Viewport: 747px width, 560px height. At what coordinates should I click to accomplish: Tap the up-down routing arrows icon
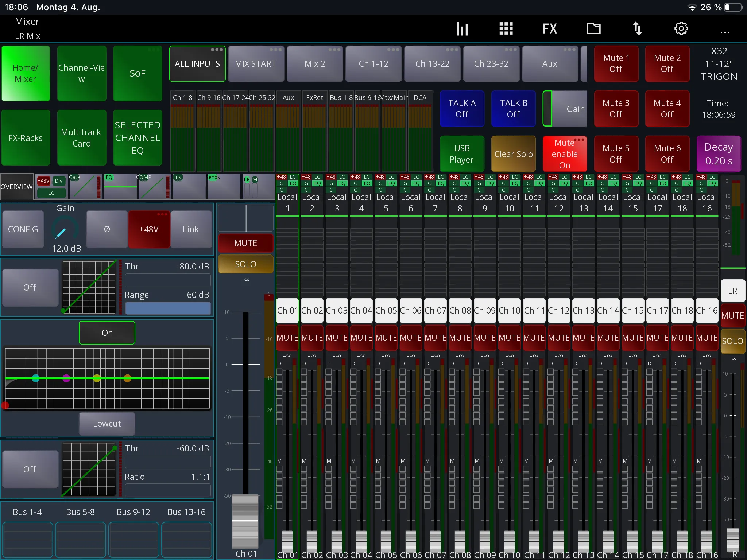click(x=637, y=28)
